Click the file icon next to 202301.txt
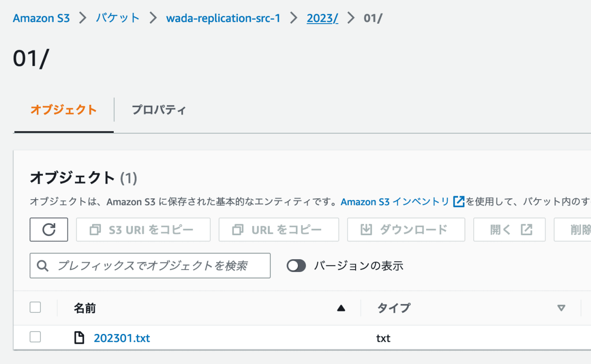 (79, 338)
